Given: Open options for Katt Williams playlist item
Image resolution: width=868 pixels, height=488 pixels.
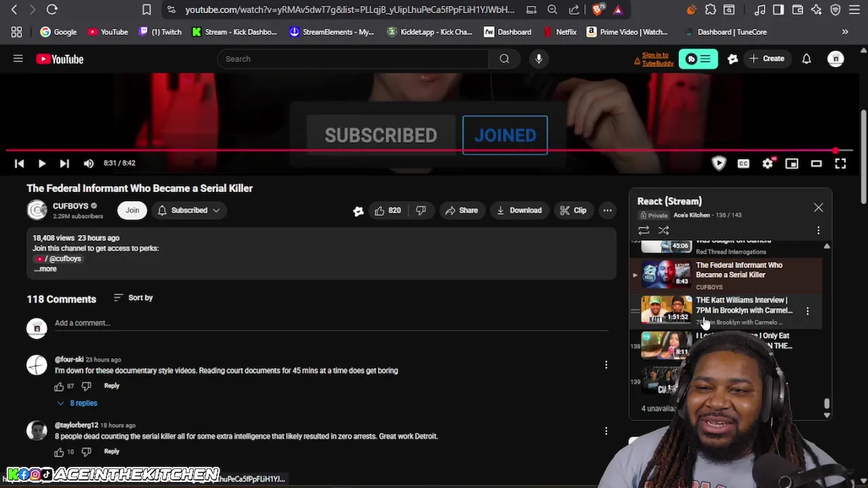Looking at the screenshot, I should 808,311.
